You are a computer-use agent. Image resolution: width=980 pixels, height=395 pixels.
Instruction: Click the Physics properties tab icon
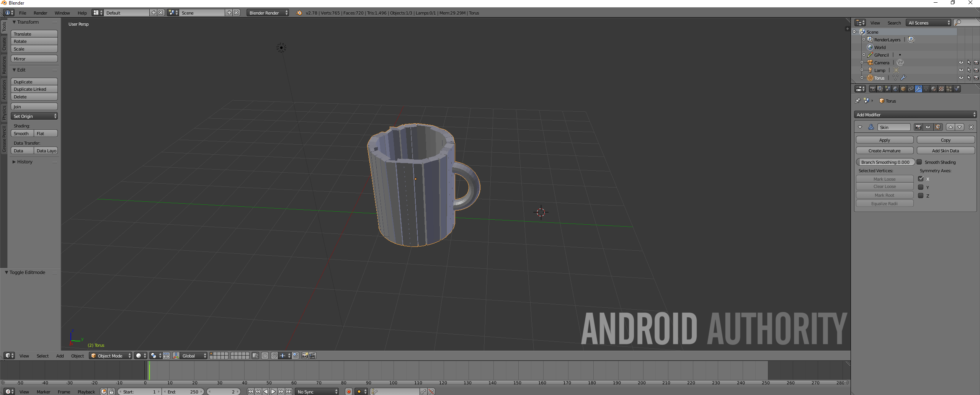[x=957, y=89]
